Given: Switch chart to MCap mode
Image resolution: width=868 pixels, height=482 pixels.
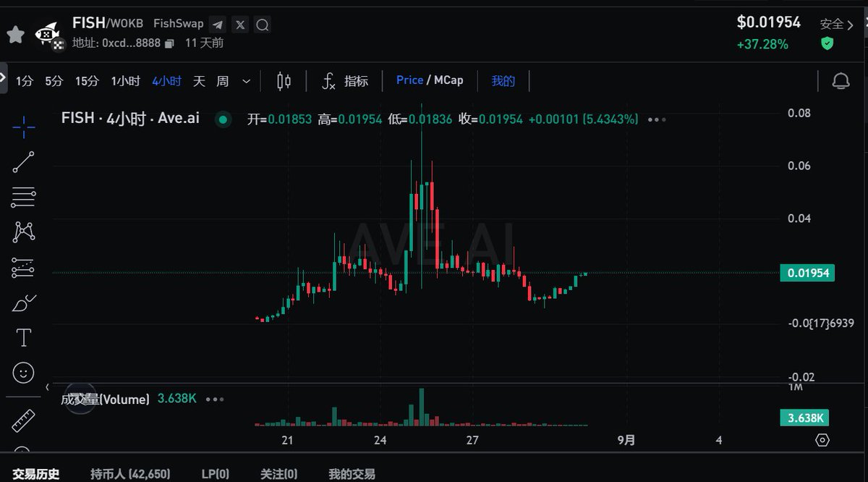Looking at the screenshot, I should [448, 80].
